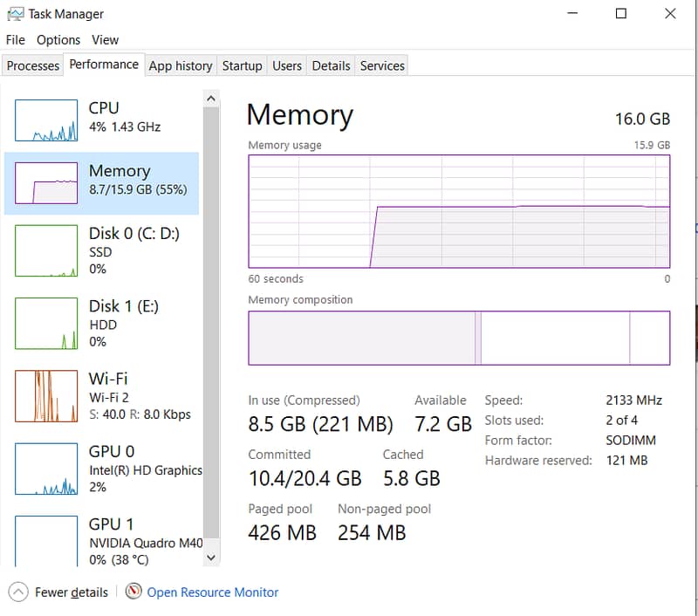
Task: Switch to the Startup tab
Action: coord(242,65)
